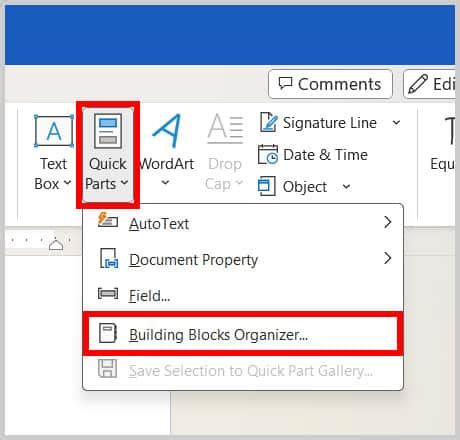The height and width of the screenshot is (440, 460).
Task: Click the Signature Line icon
Action: tap(268, 122)
